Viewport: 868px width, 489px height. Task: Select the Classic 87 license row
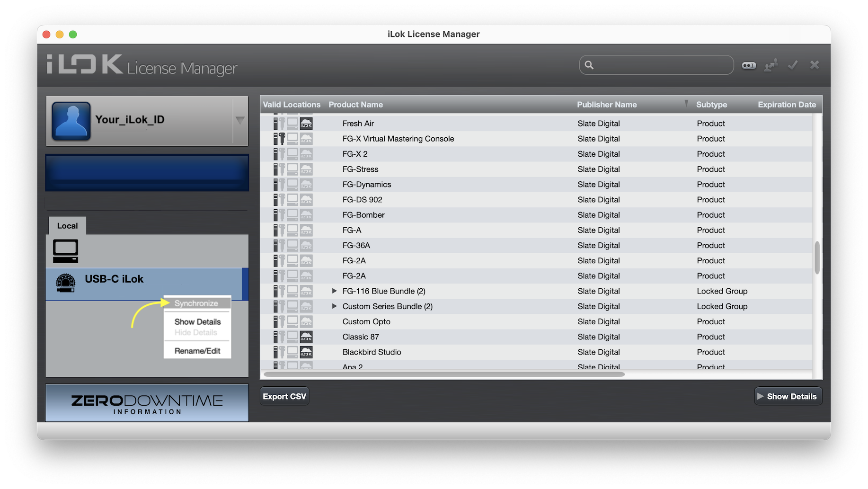pos(536,337)
